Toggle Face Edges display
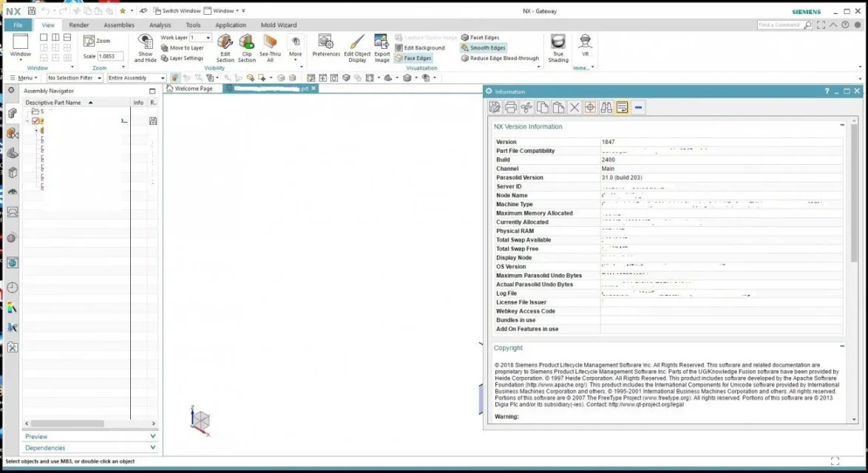The height and width of the screenshot is (473, 868). click(413, 58)
